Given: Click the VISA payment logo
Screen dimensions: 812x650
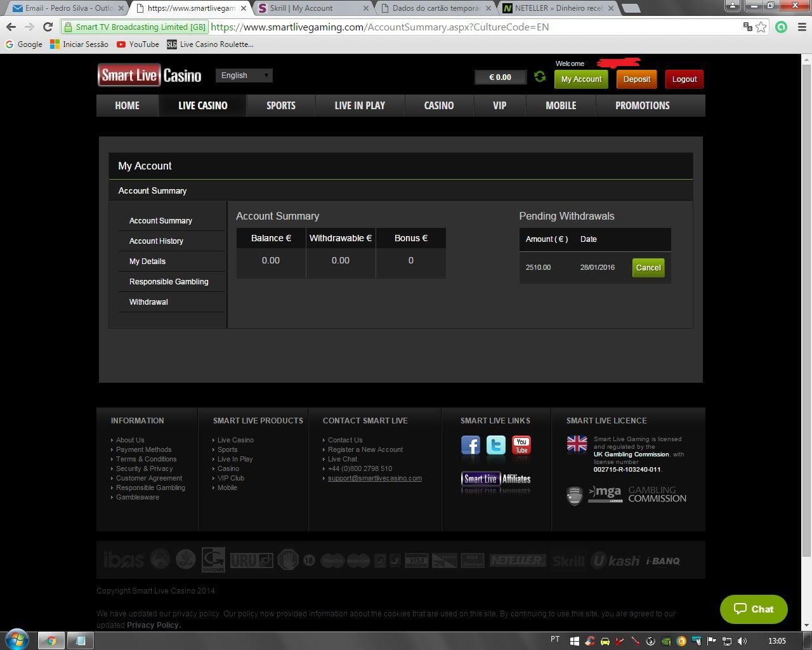Looking at the screenshot, I should (417, 560).
